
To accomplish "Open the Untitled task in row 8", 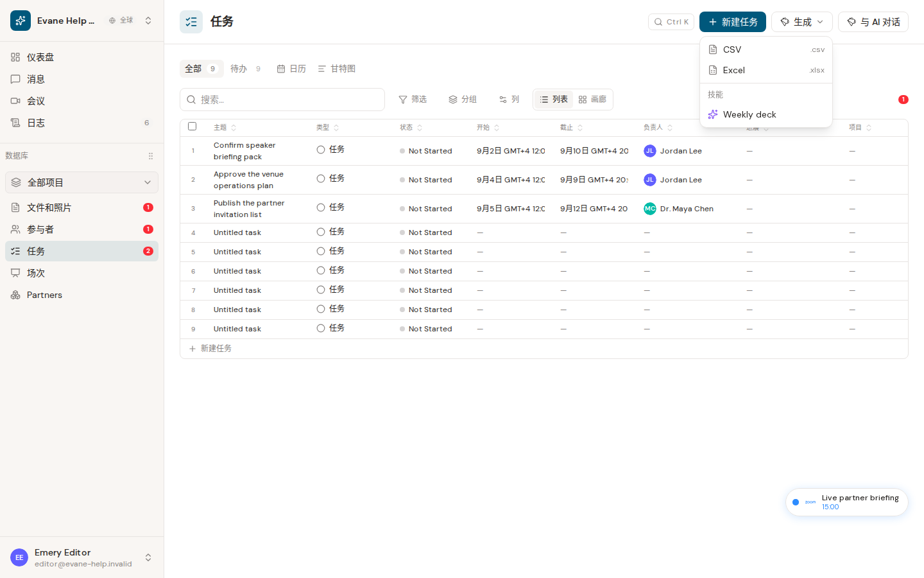I will pos(237,310).
